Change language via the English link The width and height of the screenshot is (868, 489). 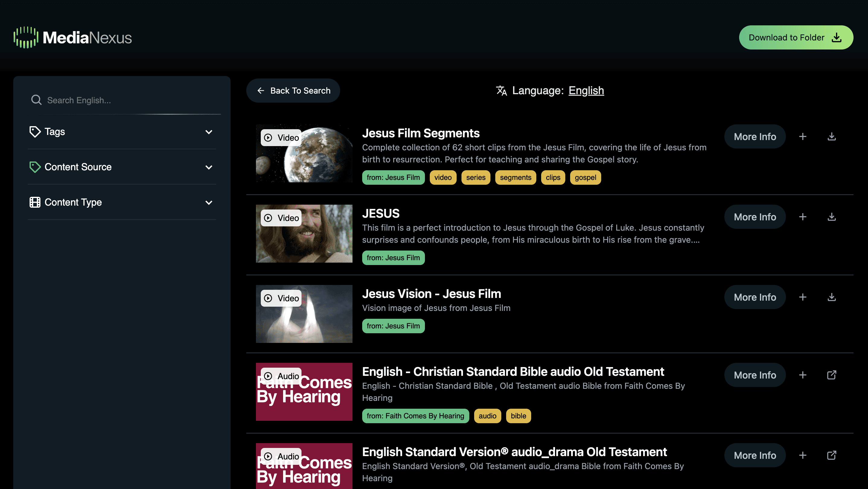pyautogui.click(x=586, y=91)
